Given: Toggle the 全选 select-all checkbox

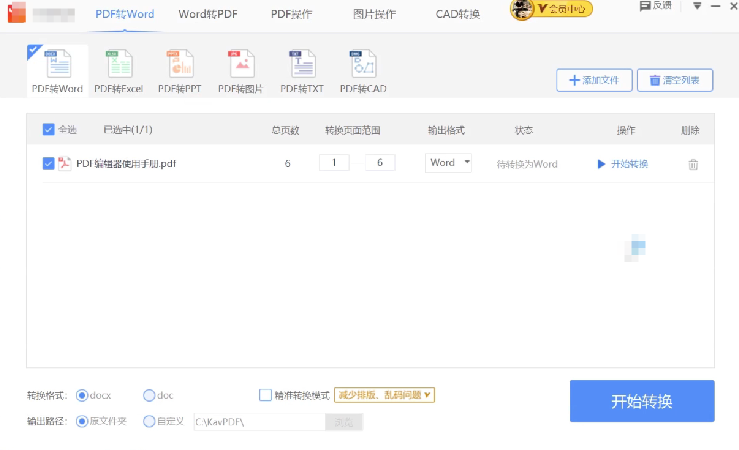Looking at the screenshot, I should [x=49, y=129].
